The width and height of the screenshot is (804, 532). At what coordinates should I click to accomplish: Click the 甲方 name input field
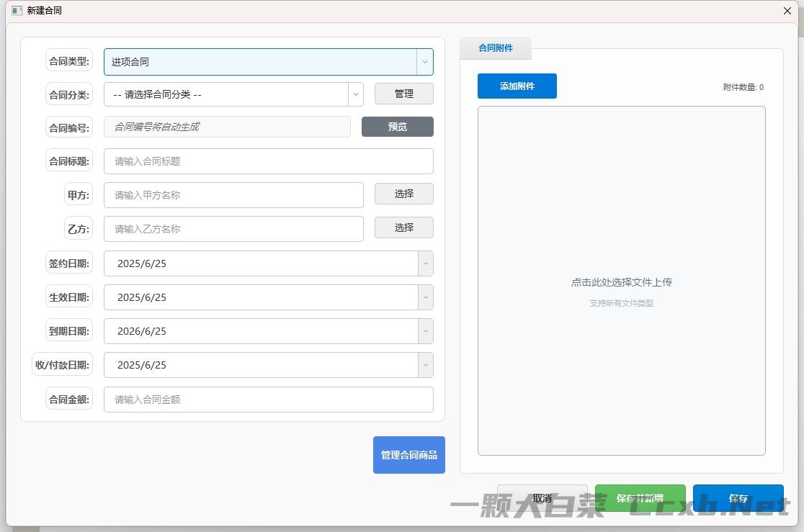coord(233,195)
